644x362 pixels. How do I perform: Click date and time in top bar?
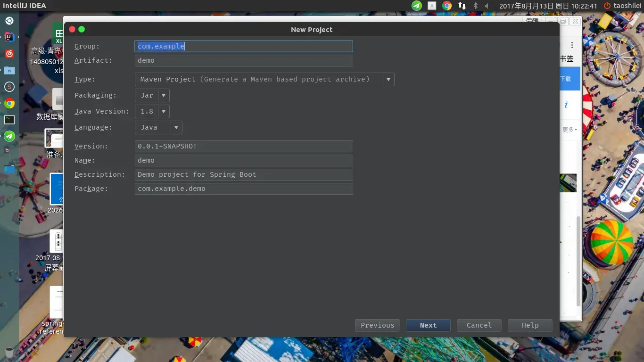tap(548, 6)
